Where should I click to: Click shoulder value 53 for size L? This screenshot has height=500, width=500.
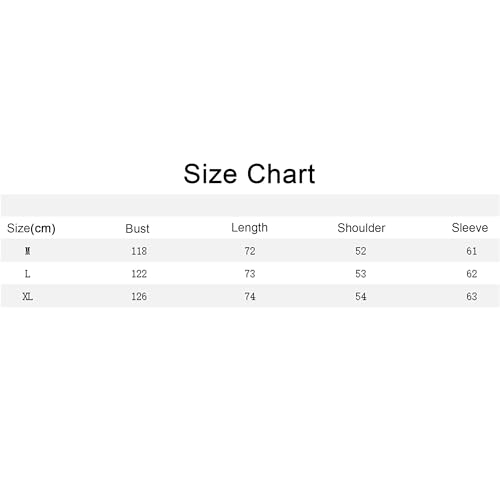[361, 274]
